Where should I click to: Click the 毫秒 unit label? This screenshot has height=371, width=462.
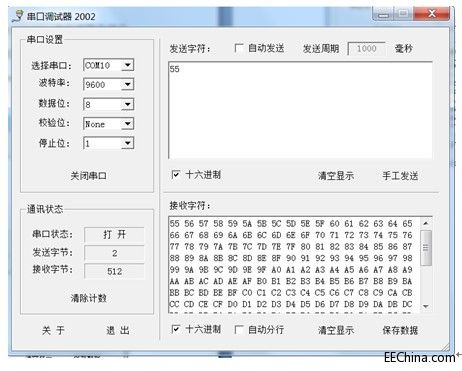pos(404,49)
